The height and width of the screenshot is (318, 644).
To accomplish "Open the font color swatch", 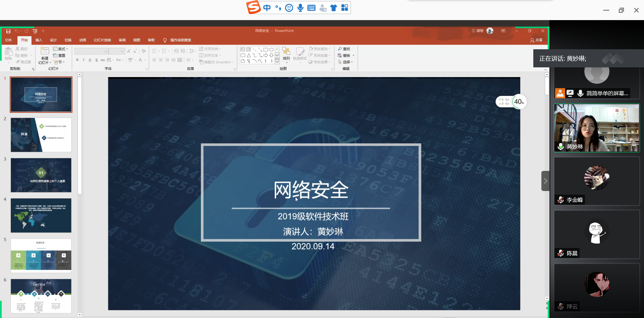I will click(141, 60).
